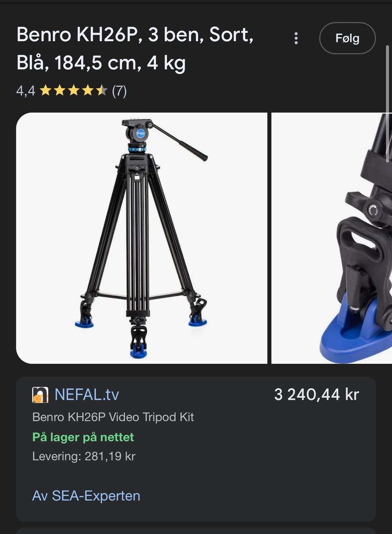
Task: Click the half-filled fifth rating star
Action: 102,90
